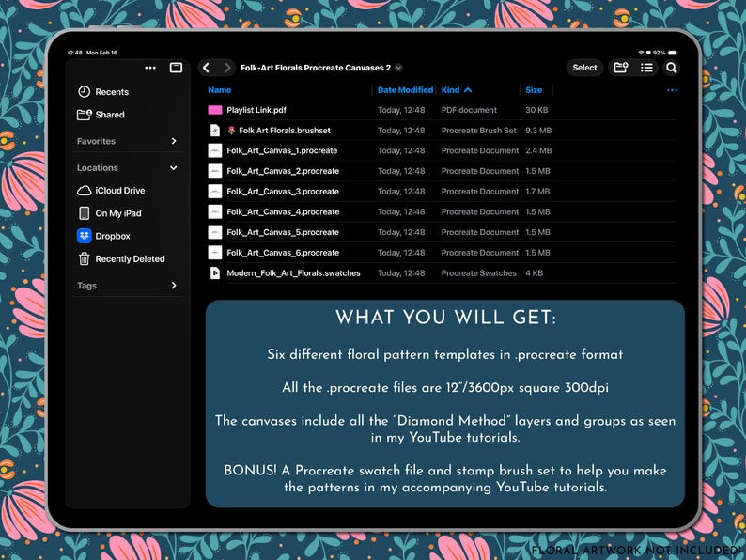This screenshot has height=560, width=746.
Task: Click 2.4 MB size for Canvas_1
Action: click(x=538, y=151)
